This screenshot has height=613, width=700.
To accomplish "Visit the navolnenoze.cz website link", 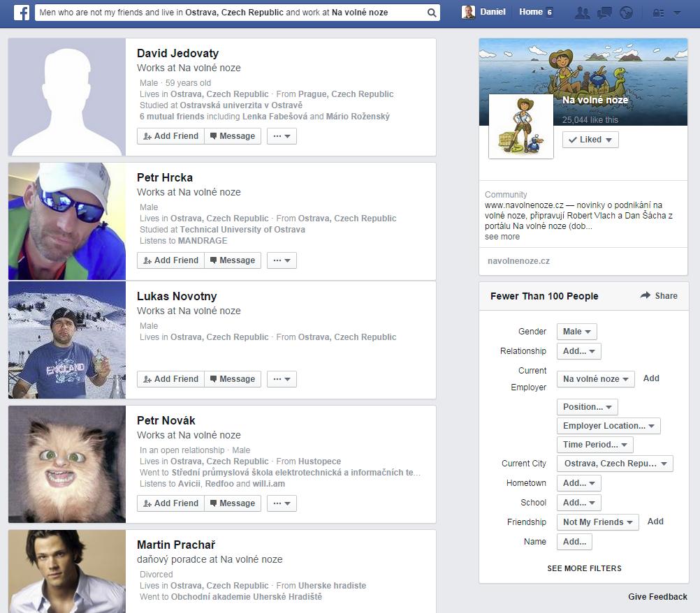I will tap(518, 261).
